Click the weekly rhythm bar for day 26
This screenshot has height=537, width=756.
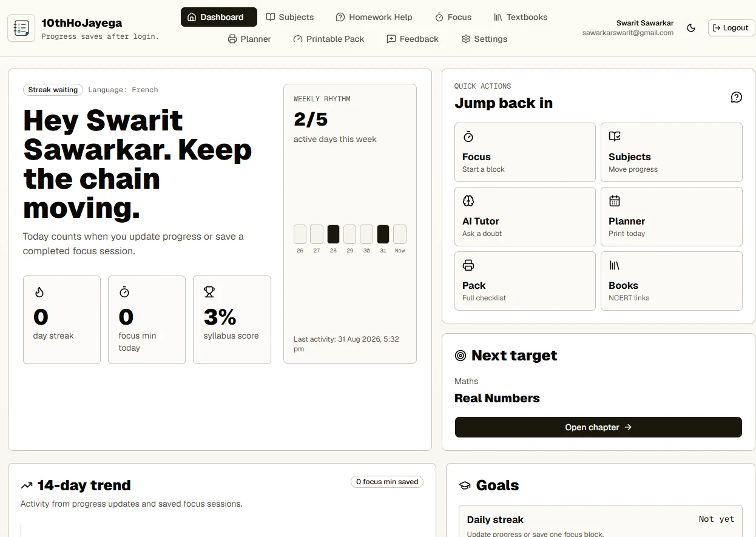(300, 234)
